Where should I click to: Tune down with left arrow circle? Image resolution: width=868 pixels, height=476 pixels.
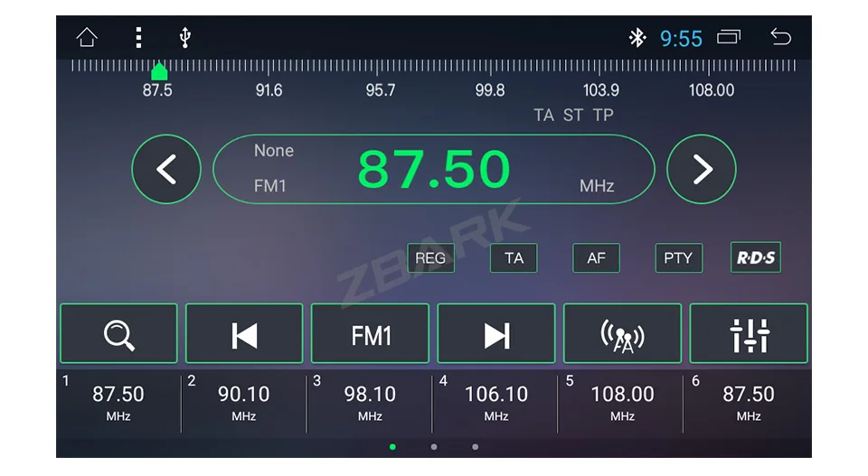(166, 169)
